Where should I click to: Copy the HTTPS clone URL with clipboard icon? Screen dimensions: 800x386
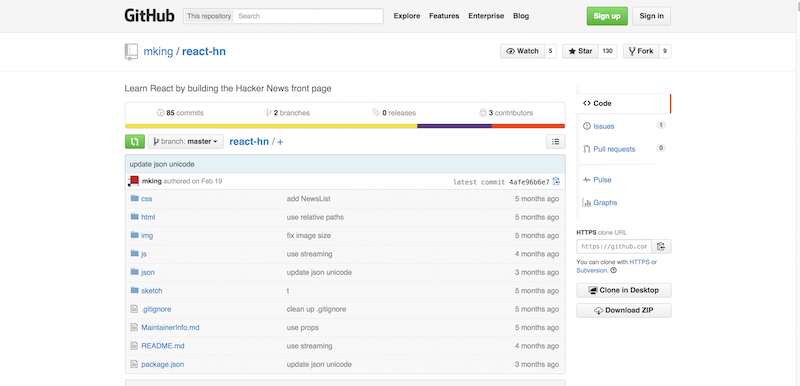pyautogui.click(x=661, y=246)
